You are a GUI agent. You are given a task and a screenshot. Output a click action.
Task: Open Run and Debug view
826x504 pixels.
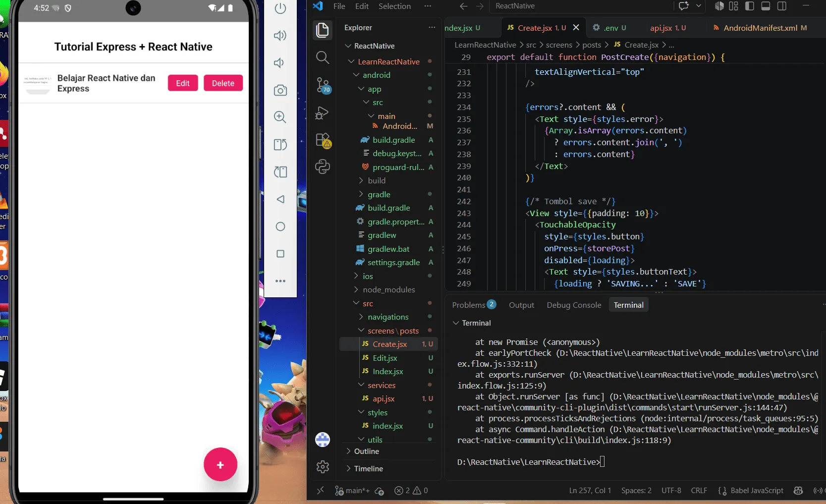(x=322, y=113)
